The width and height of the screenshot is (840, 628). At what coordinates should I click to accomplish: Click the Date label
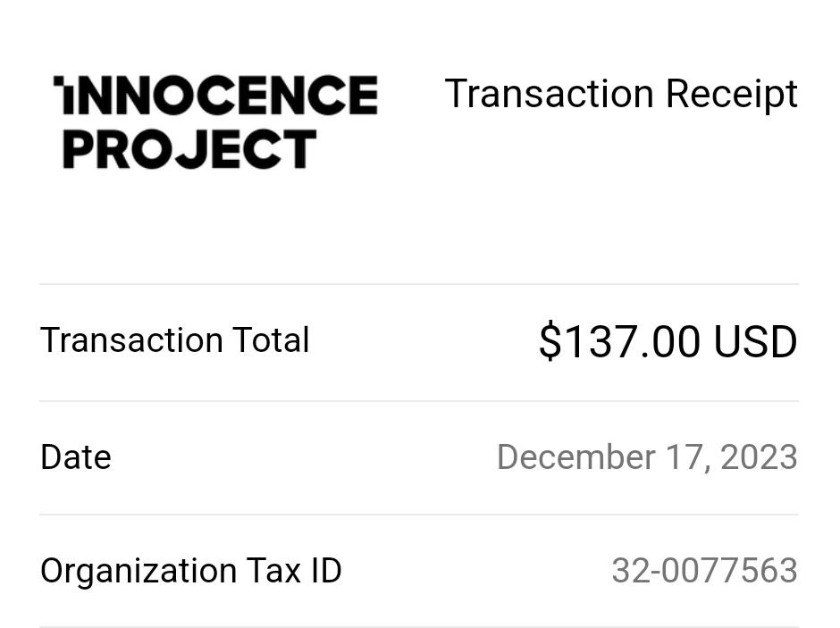76,457
